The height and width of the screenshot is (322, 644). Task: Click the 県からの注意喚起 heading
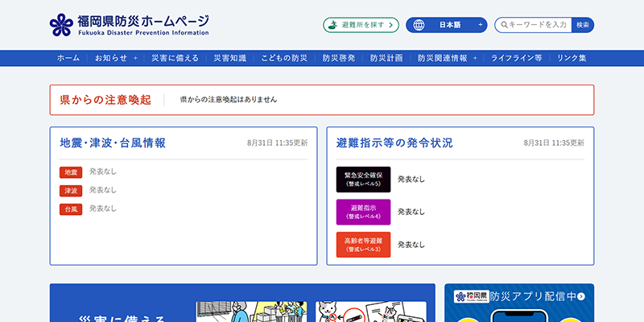[105, 100]
